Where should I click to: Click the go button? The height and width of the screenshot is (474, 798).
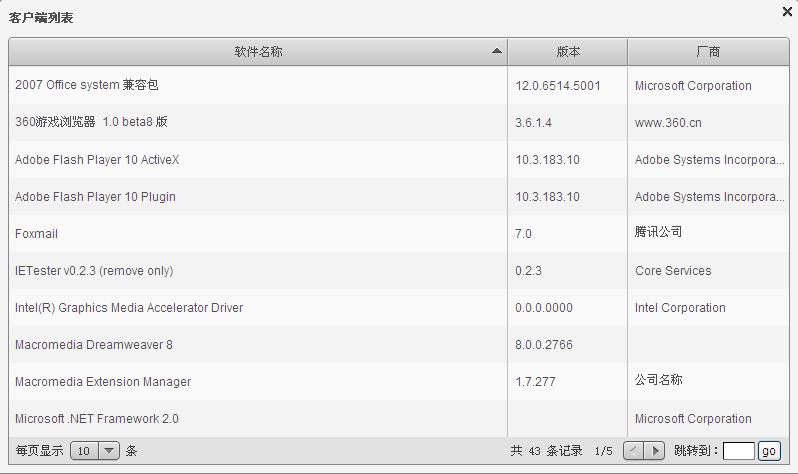tap(769, 451)
